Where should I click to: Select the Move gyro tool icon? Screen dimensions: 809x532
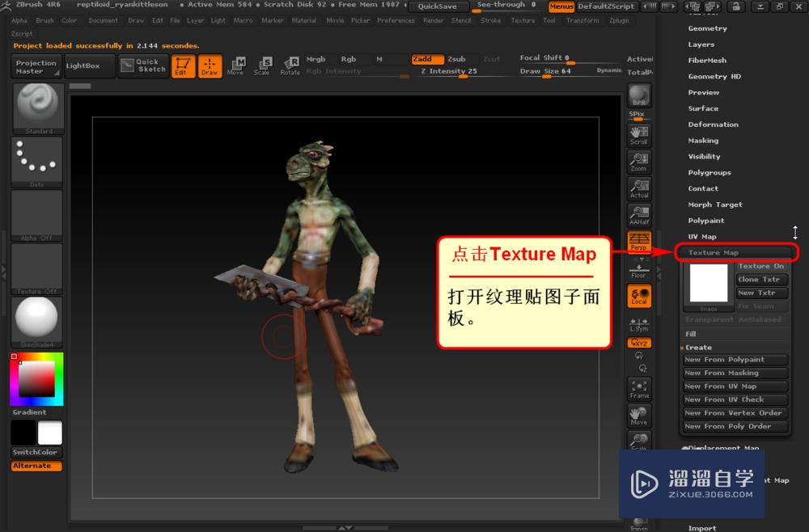click(240, 65)
